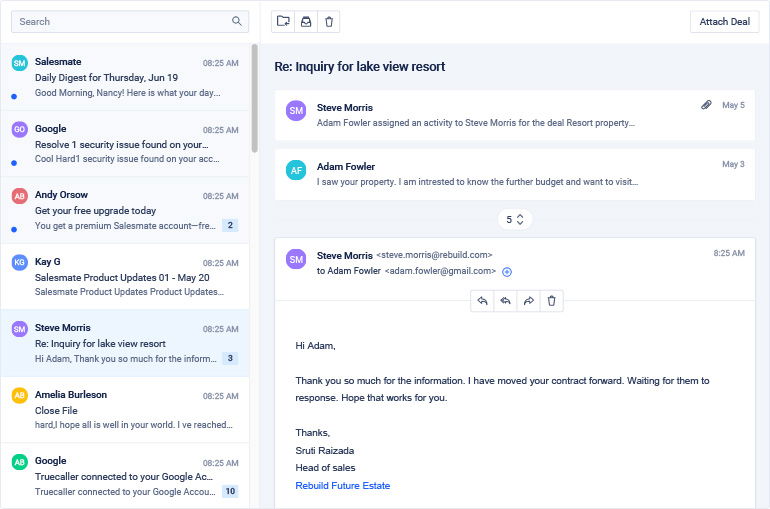Click the email list vertical scrollbar
770x509 pixels.
coord(254,98)
